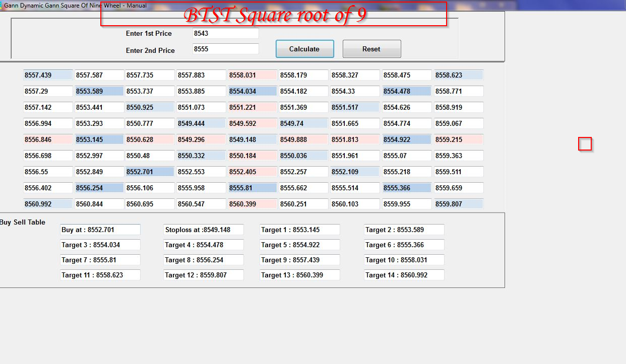Click the Target 14 : 8560.992 box
This screenshot has height=364, width=626.
(x=404, y=275)
